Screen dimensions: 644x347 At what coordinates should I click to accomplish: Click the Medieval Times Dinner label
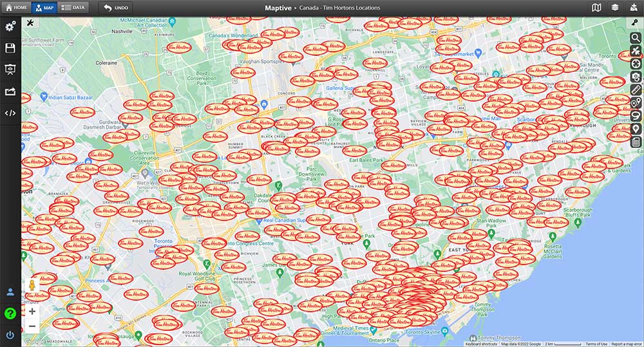click(x=346, y=330)
